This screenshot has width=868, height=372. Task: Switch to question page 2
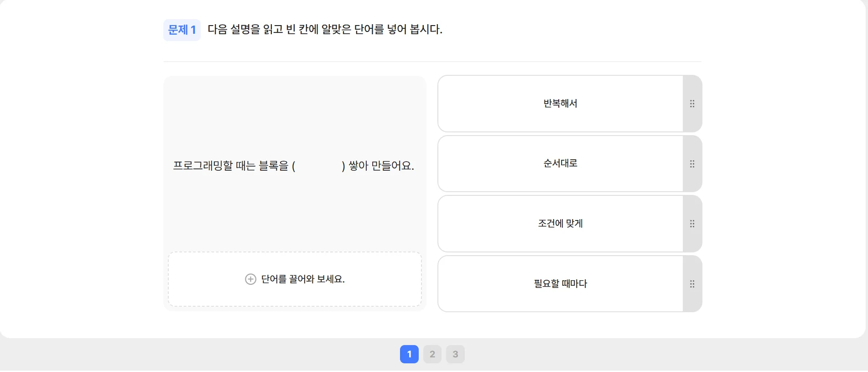432,354
